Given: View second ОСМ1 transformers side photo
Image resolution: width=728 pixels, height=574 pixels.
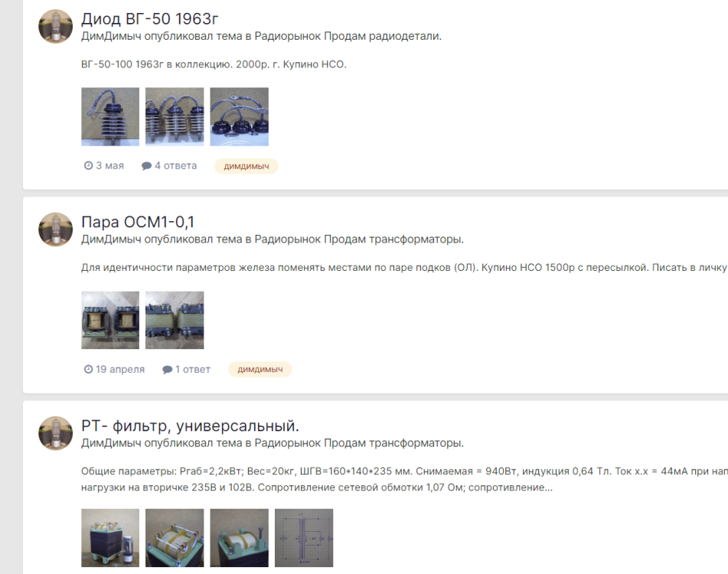Looking at the screenshot, I should pyautogui.click(x=175, y=320).
